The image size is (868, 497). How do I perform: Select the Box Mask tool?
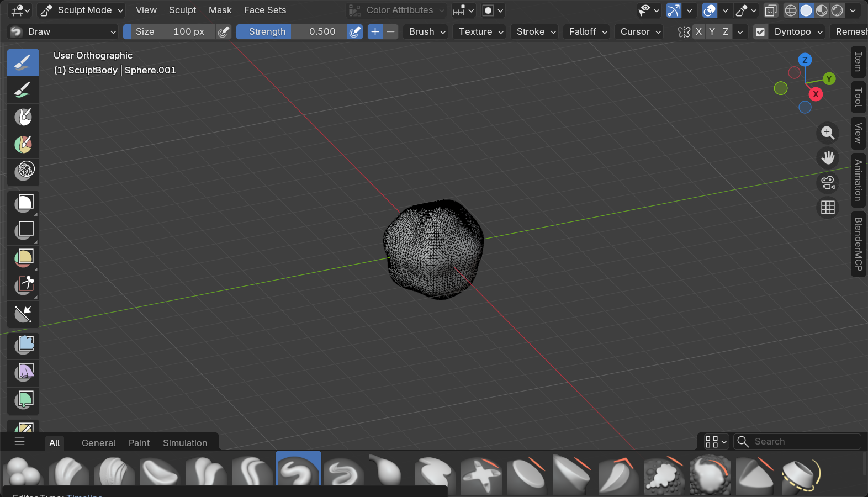click(23, 204)
